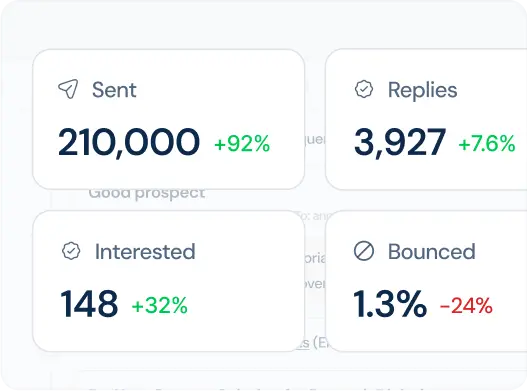
Task: Select the Interested label text
Action: [x=145, y=252]
